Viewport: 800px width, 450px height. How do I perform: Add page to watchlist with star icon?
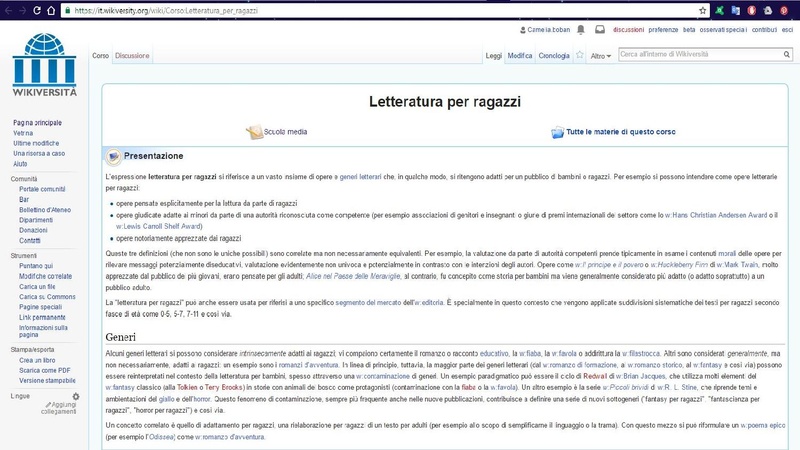point(580,55)
